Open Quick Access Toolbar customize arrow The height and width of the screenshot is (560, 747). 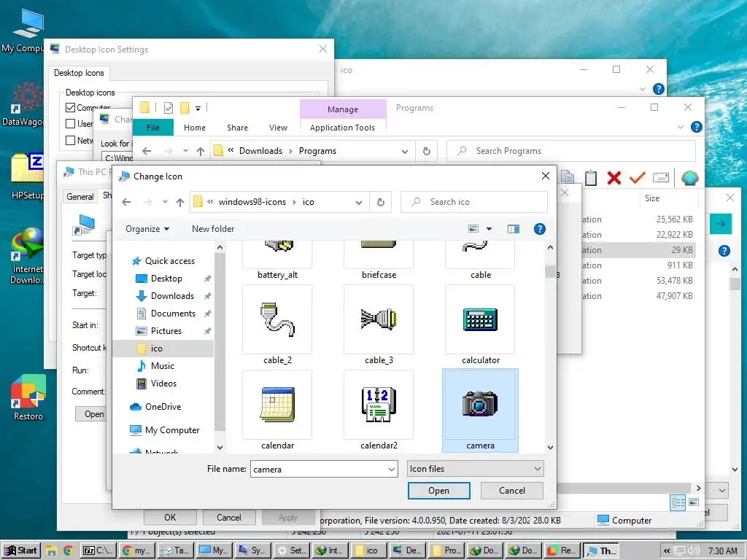[x=198, y=109]
